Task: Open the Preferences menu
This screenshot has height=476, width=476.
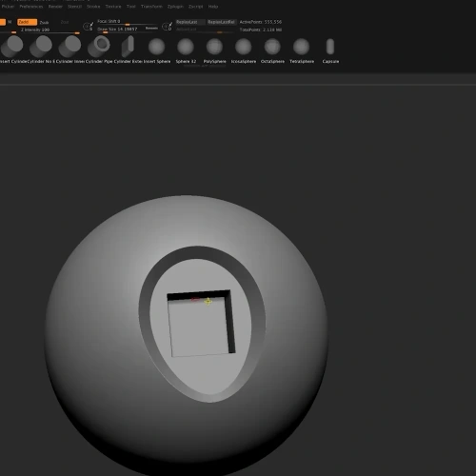Action: (x=31, y=7)
